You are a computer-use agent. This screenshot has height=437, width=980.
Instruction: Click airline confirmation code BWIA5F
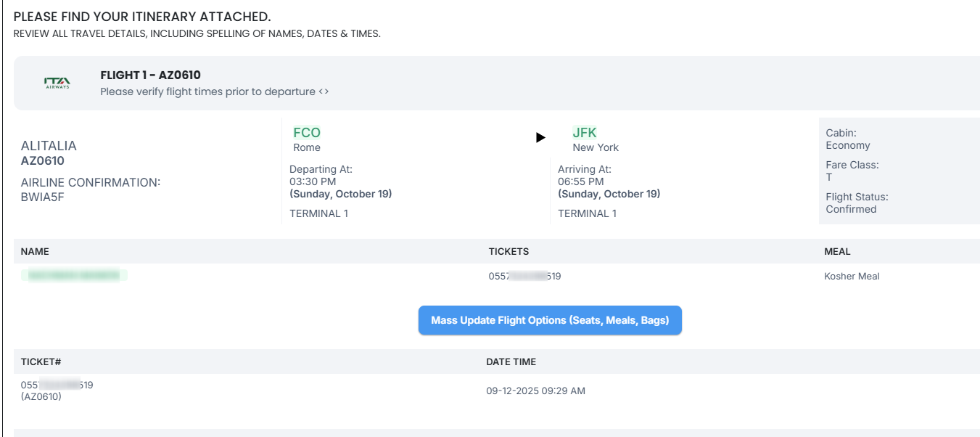pos(43,197)
